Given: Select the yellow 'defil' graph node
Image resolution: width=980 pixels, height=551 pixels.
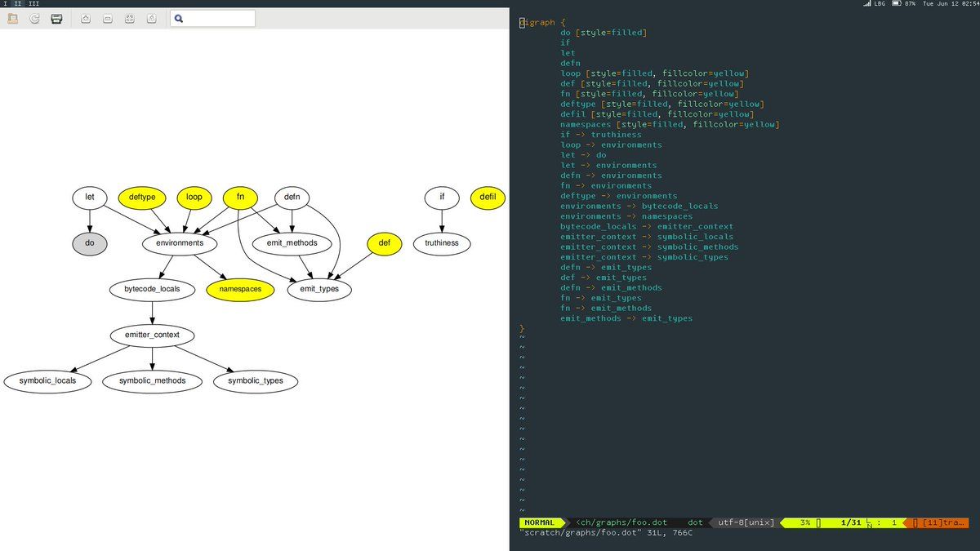Looking at the screenshot, I should (x=488, y=197).
